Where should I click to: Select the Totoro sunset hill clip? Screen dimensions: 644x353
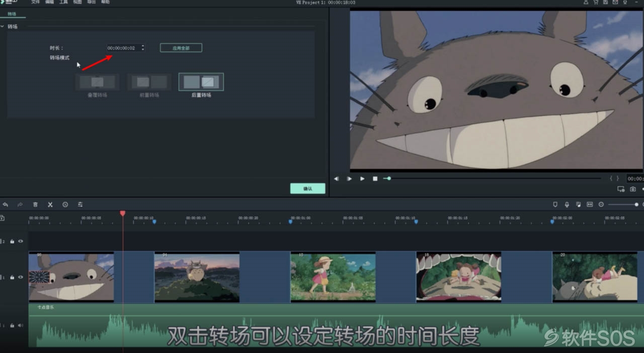click(197, 277)
